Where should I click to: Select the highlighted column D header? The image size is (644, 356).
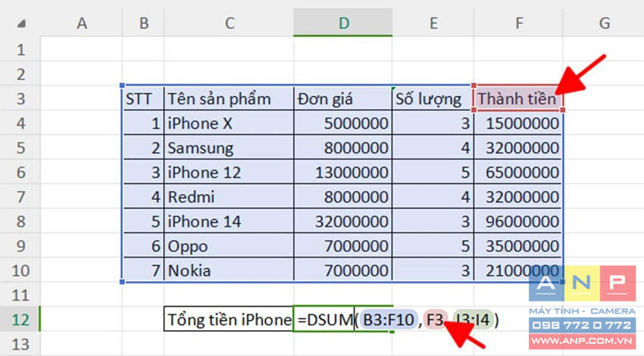[x=343, y=23]
